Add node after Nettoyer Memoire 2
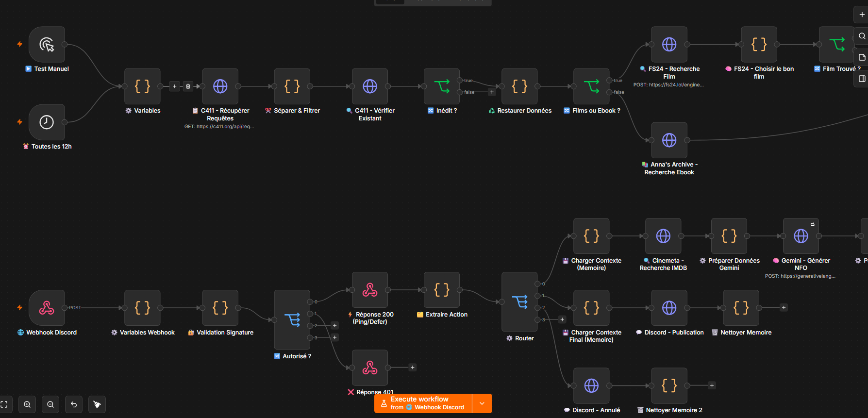The width and height of the screenshot is (868, 418). tap(712, 385)
